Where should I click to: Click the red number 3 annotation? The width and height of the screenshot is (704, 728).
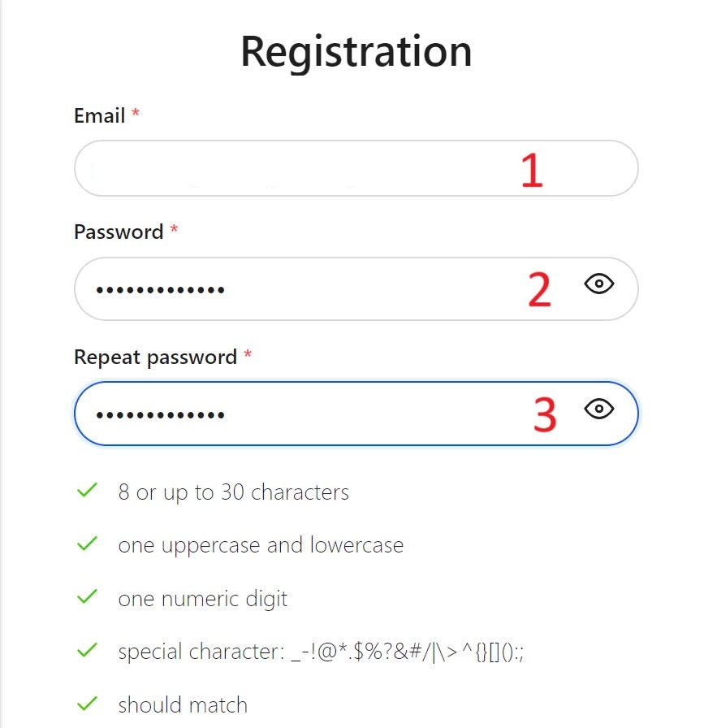coord(545,414)
